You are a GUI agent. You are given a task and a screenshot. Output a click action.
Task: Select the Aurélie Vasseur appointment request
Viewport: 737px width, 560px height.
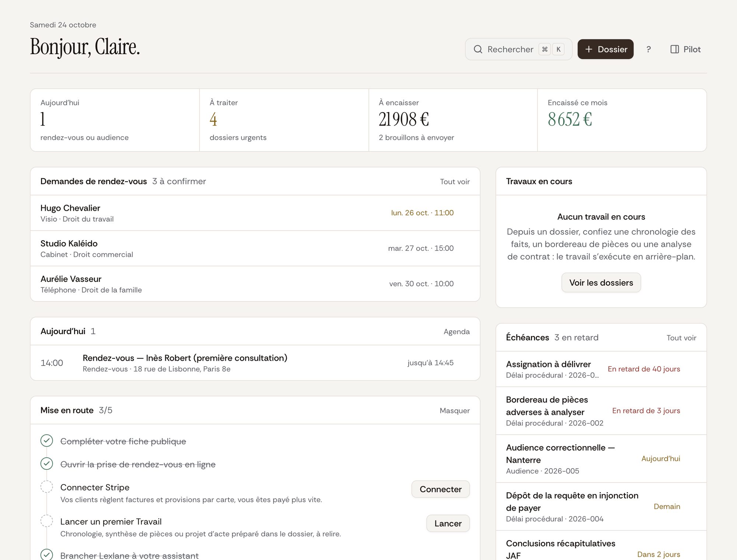click(255, 284)
